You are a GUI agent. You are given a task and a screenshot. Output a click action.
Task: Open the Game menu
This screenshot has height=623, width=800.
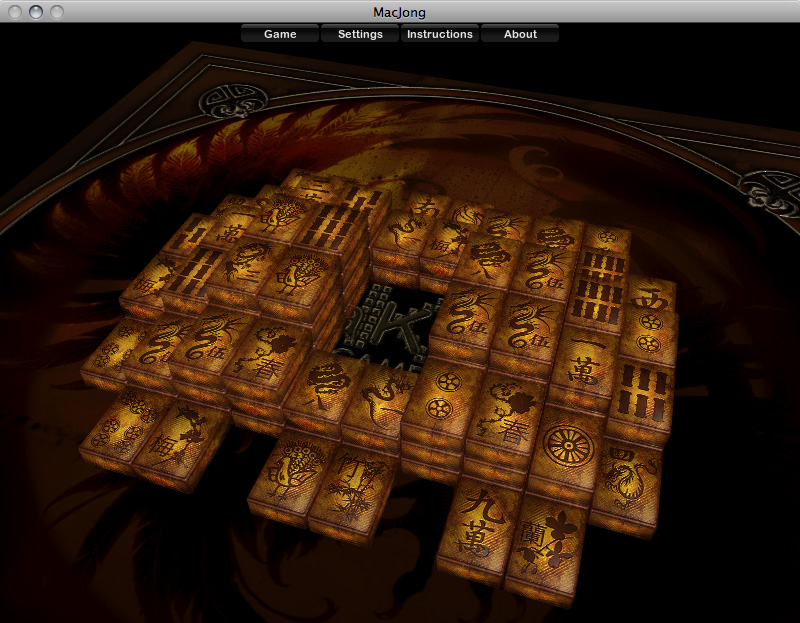pyautogui.click(x=280, y=34)
